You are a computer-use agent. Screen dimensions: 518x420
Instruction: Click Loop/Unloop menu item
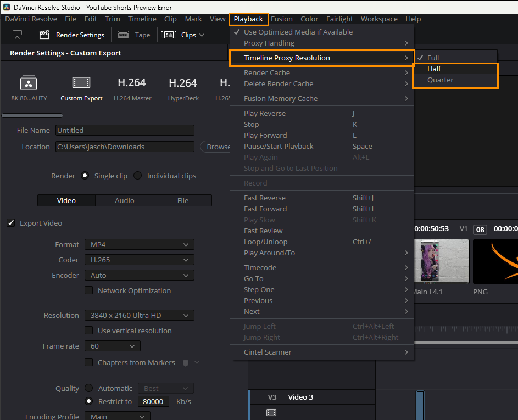322,242
